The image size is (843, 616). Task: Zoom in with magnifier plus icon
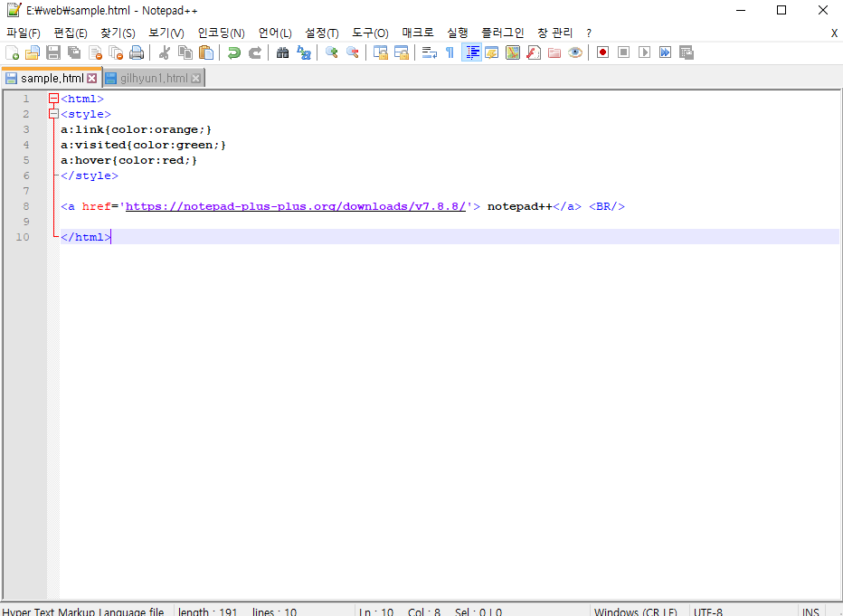(x=332, y=52)
